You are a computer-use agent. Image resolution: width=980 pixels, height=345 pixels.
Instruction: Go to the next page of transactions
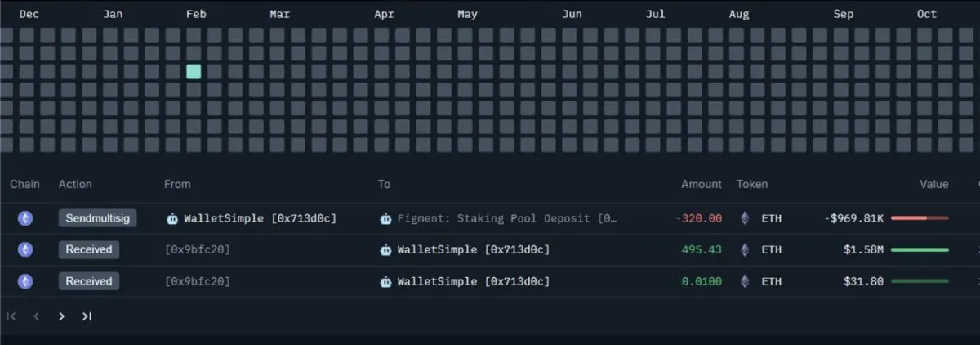pos(61,316)
